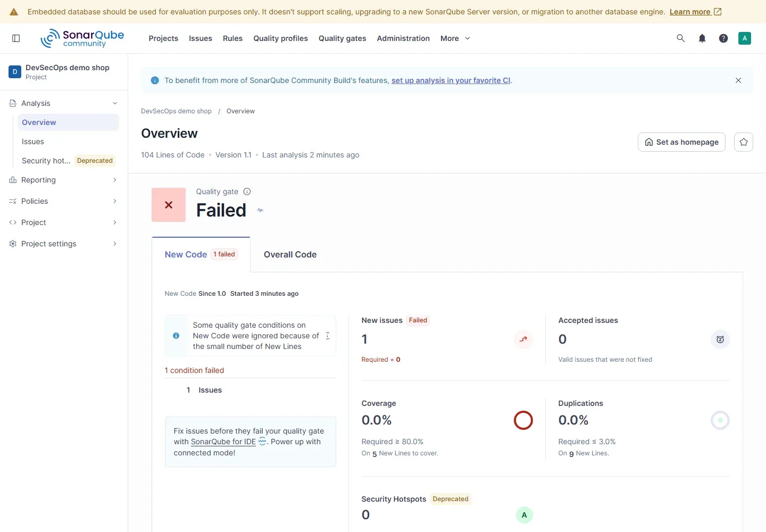This screenshot has width=766, height=532.
Task: Open Quality profiles in top navigation
Action: click(x=280, y=38)
